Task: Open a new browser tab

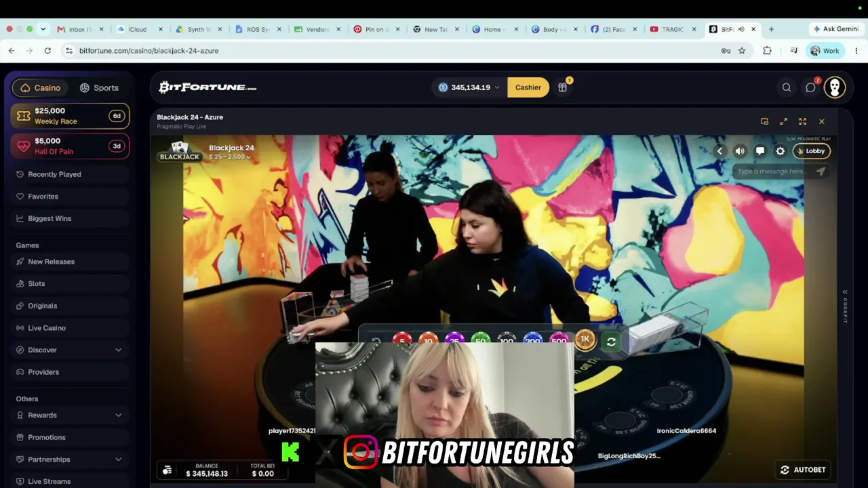Action: (x=771, y=29)
